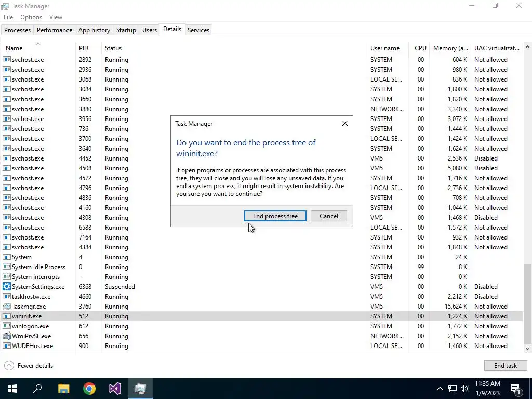Switch to the App history tab
The image size is (532, 399).
[94, 30]
